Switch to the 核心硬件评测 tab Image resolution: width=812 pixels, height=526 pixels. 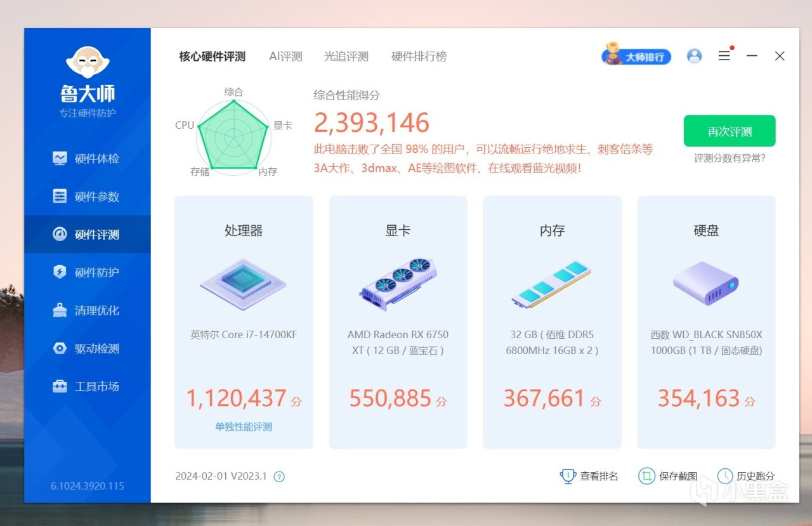click(x=212, y=56)
